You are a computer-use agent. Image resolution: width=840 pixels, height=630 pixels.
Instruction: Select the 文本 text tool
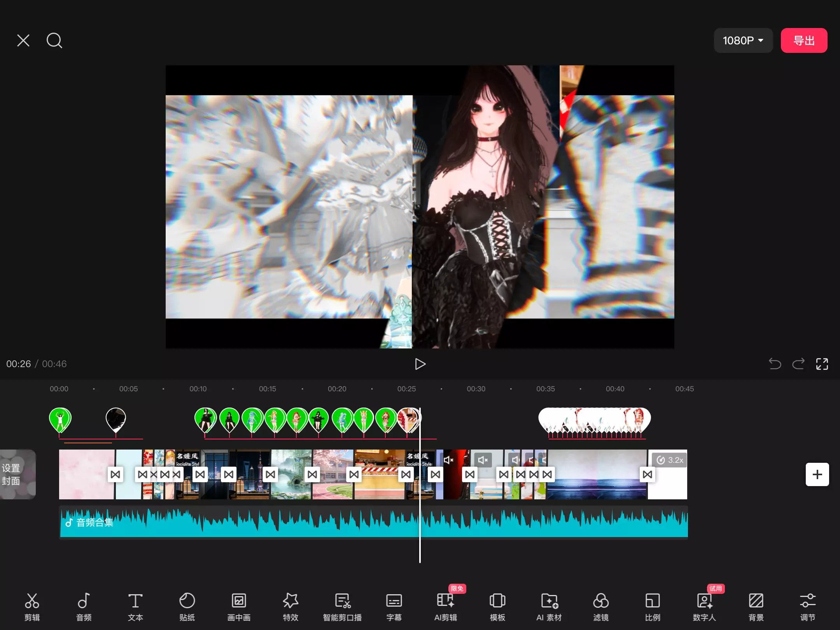pyautogui.click(x=135, y=606)
